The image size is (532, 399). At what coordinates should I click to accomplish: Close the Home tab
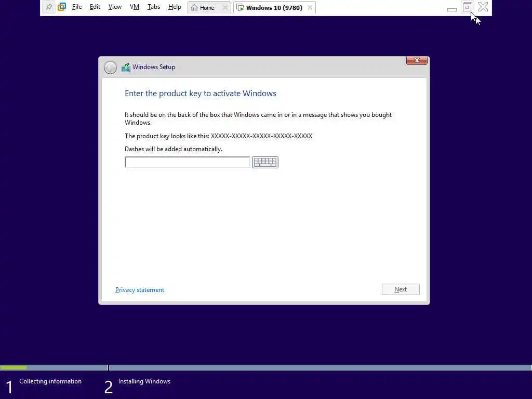225,7
